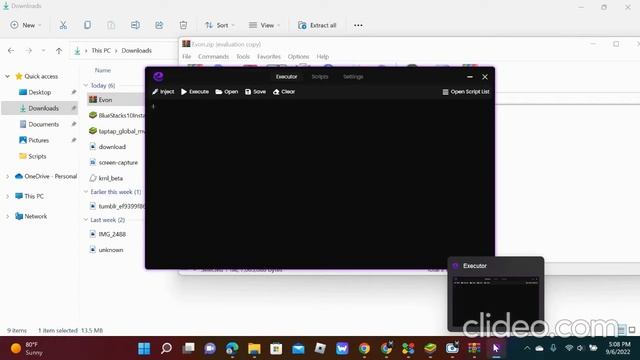The width and height of the screenshot is (640, 360).
Task: Click inside the Evon script editor area
Action: coord(320,184)
